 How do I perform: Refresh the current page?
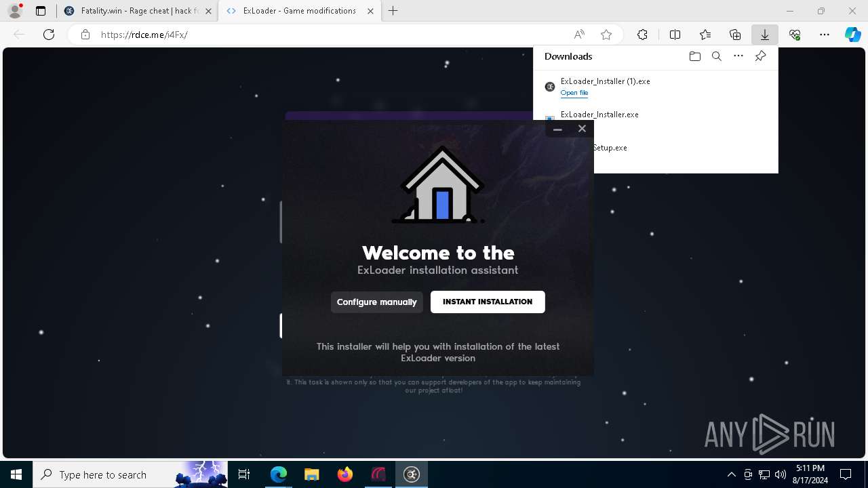(49, 35)
